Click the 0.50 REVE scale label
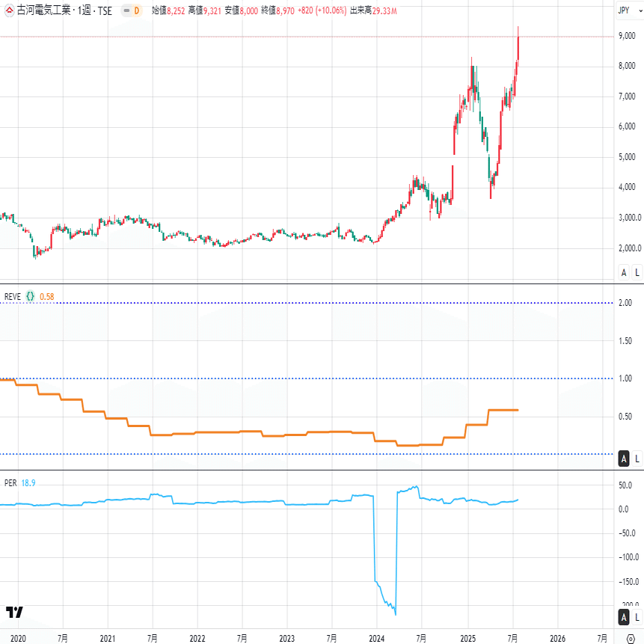 point(625,416)
